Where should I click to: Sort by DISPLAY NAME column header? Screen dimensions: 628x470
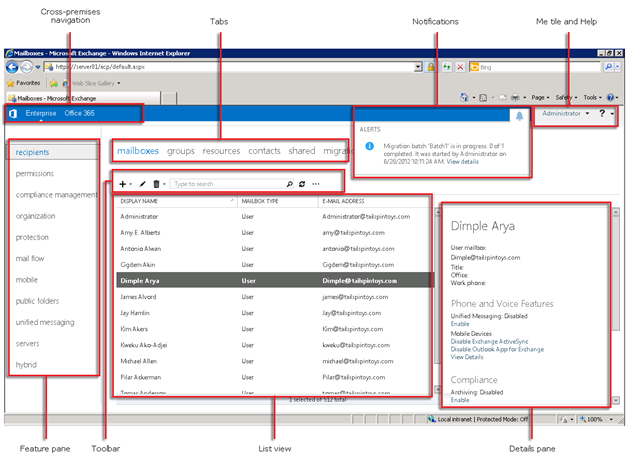pos(176,201)
